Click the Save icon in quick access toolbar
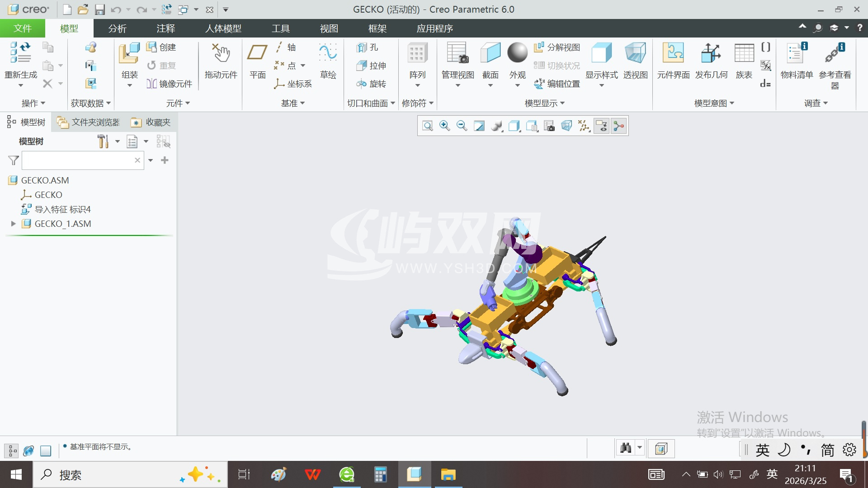The height and width of the screenshot is (488, 868). (99, 9)
